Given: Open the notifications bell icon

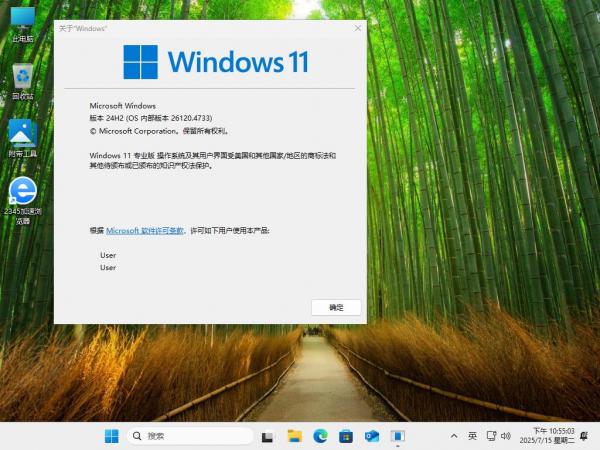Looking at the screenshot, I should (584, 436).
